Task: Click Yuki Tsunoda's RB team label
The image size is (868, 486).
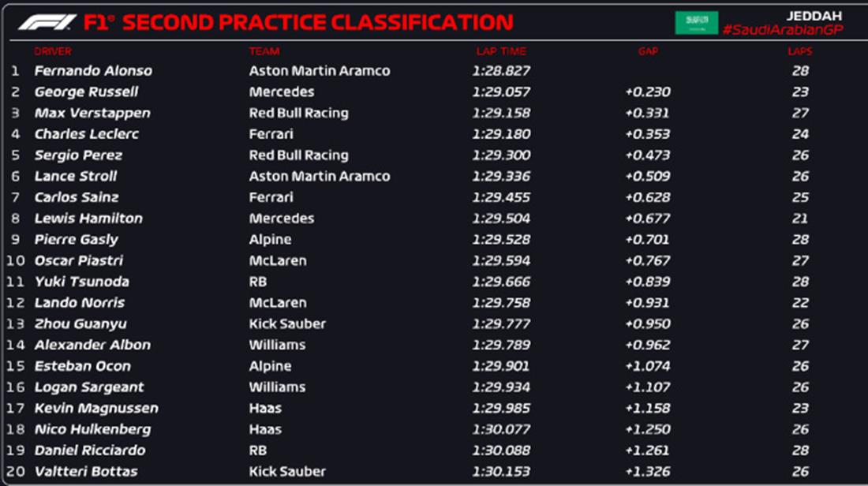Action: 258,282
